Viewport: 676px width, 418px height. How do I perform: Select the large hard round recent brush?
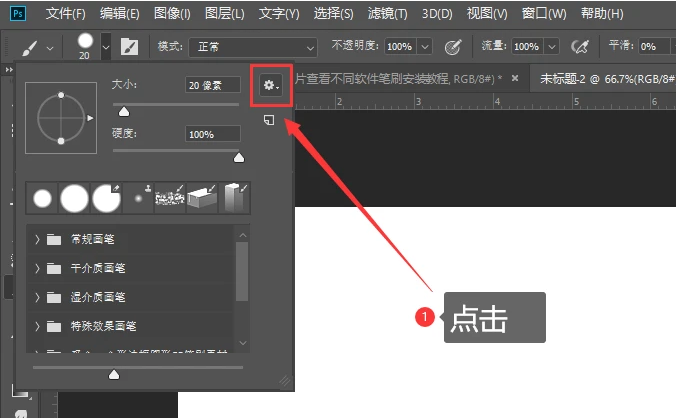click(x=74, y=199)
